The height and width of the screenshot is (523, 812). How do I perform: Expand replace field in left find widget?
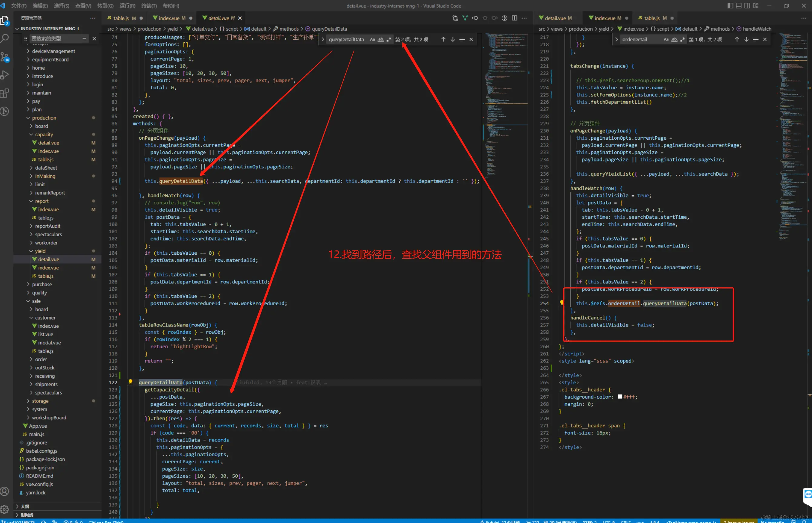click(323, 39)
